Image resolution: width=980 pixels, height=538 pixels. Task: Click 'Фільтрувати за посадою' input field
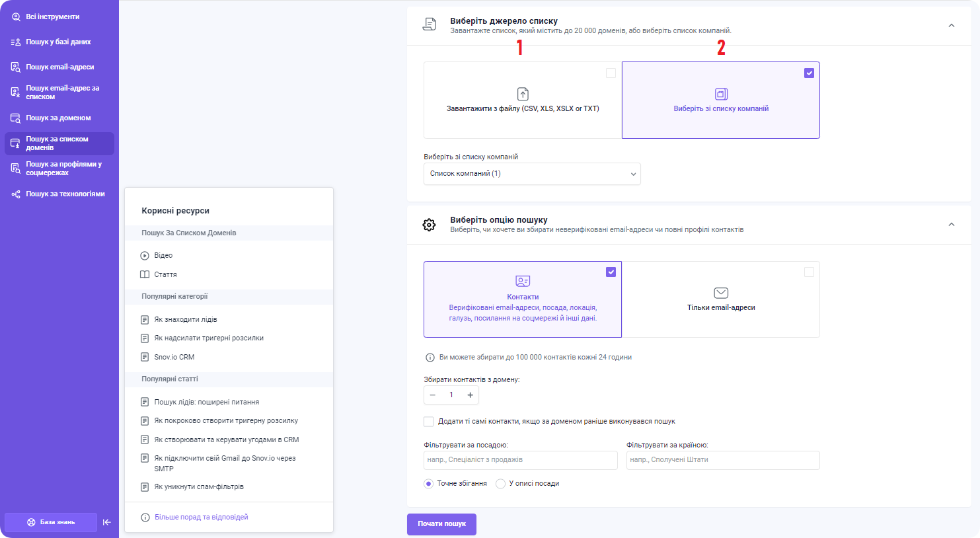(521, 460)
